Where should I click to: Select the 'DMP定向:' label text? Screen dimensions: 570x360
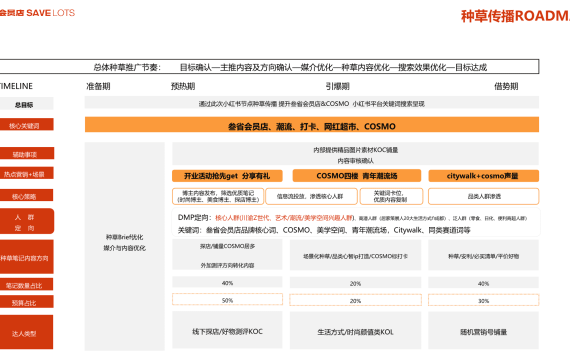(195, 217)
